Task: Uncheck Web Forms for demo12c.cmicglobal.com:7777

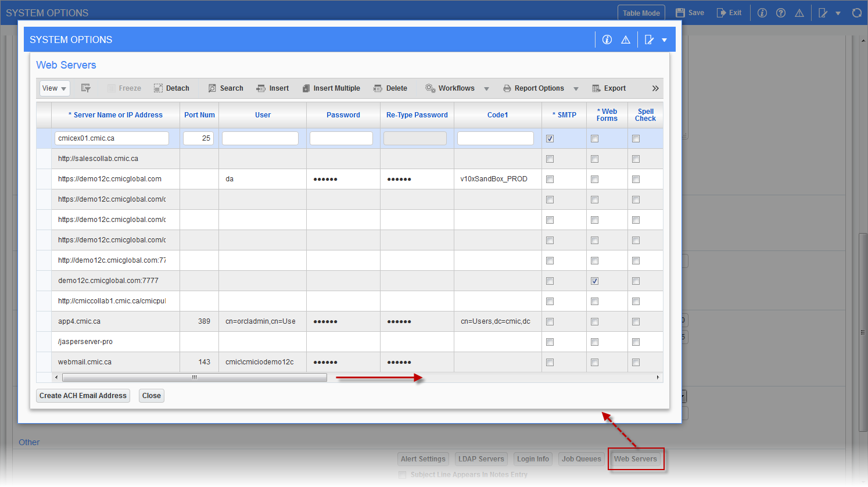Action: click(x=594, y=281)
